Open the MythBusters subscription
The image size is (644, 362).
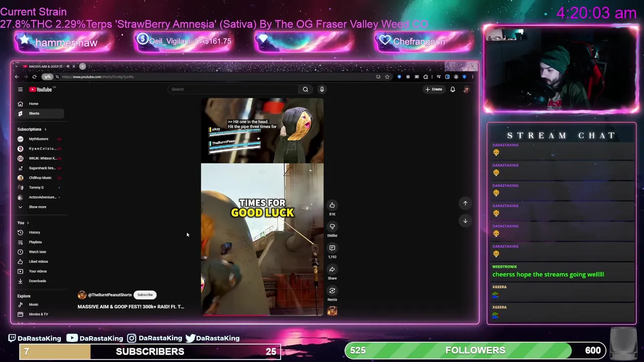[39, 139]
